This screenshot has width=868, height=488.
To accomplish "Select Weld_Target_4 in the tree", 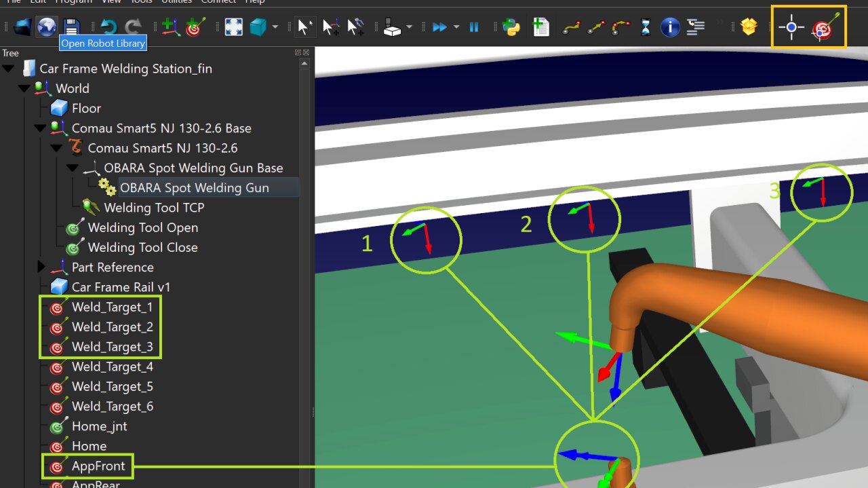I will click(112, 367).
